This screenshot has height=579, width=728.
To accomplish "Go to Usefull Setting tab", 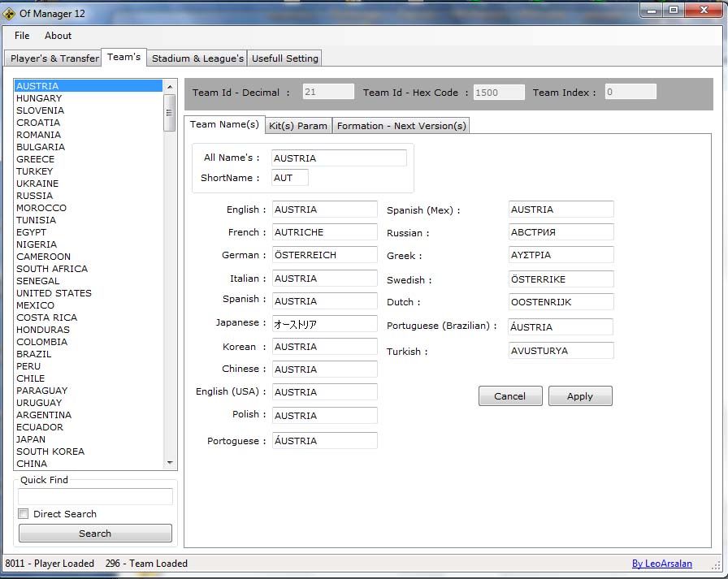I will [x=284, y=58].
